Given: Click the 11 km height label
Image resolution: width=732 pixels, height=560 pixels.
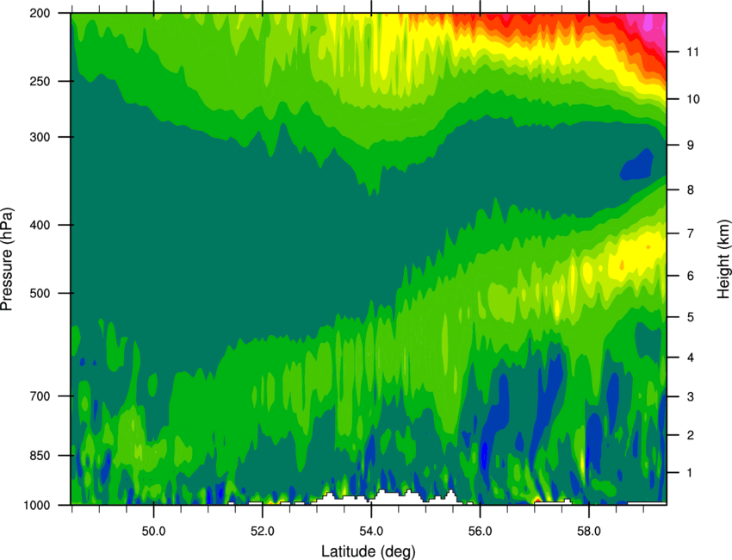Looking at the screenshot, I should (692, 52).
